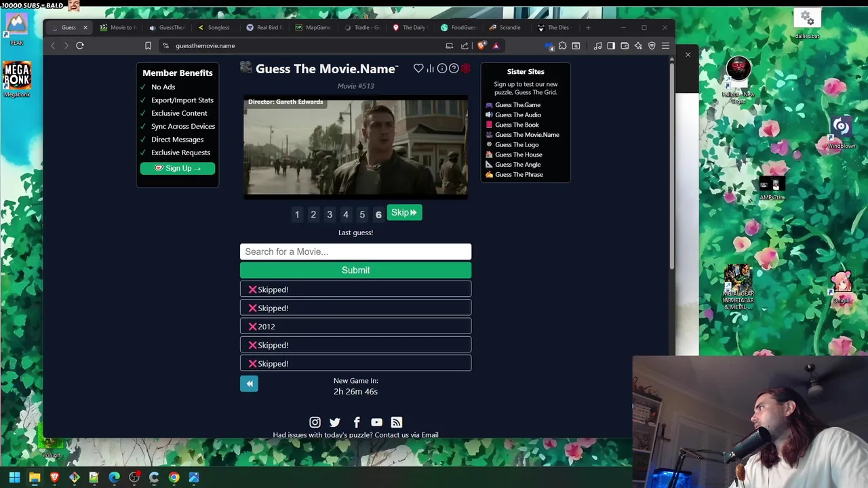
Task: Show hint frame 1
Action: 297,215
